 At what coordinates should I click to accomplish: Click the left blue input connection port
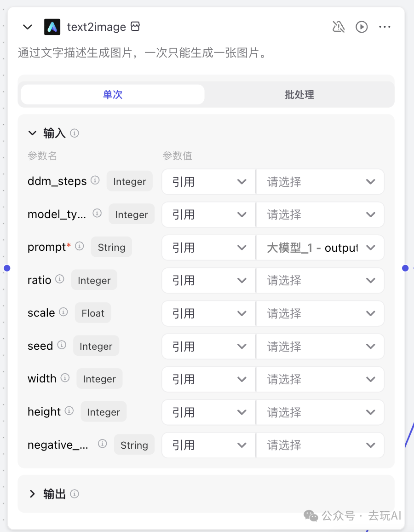click(x=7, y=268)
